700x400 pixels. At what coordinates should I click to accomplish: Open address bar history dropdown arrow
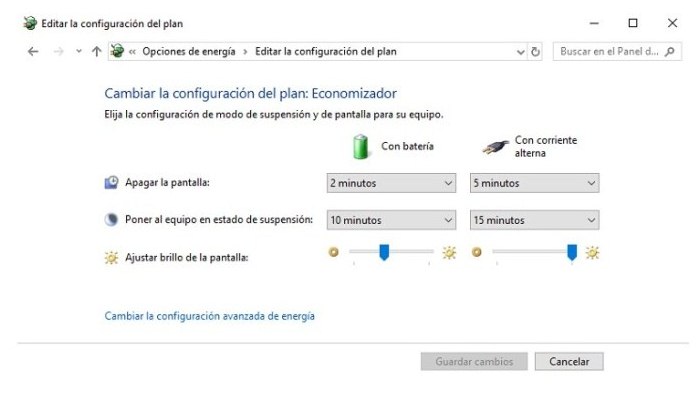pyautogui.click(x=521, y=52)
